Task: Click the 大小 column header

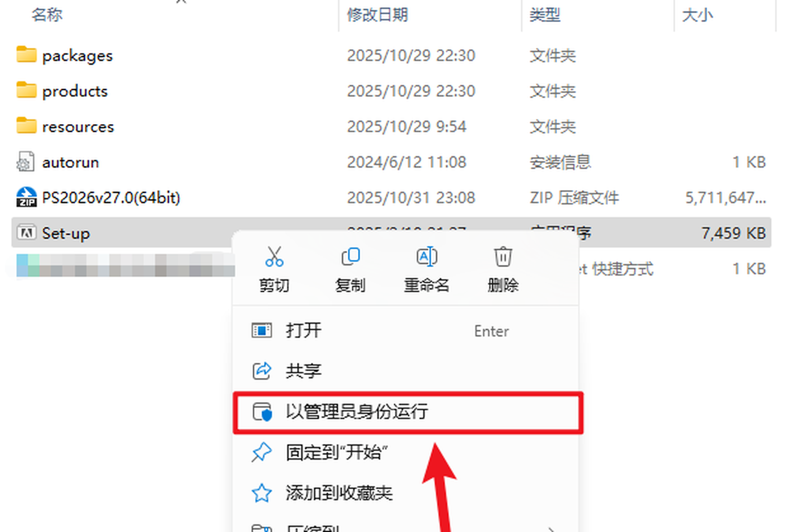Action: [x=697, y=15]
